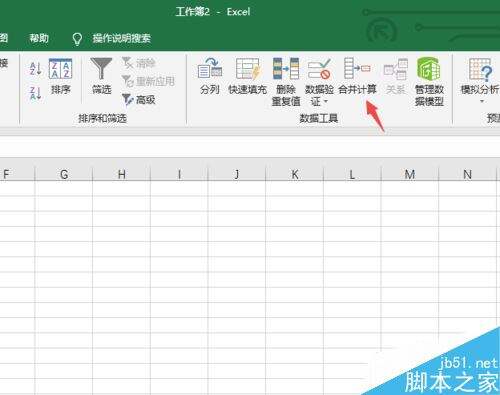
Task: Select column header M
Action: [x=410, y=174]
